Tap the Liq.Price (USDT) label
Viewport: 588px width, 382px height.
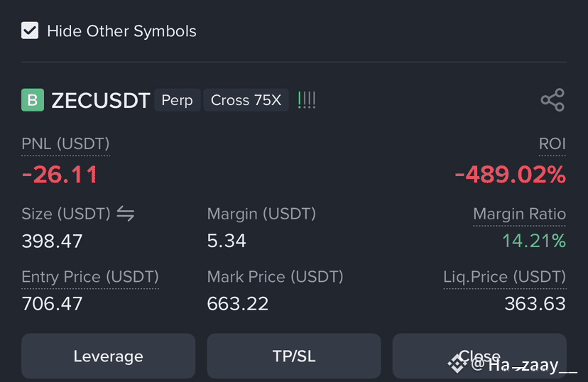click(505, 277)
